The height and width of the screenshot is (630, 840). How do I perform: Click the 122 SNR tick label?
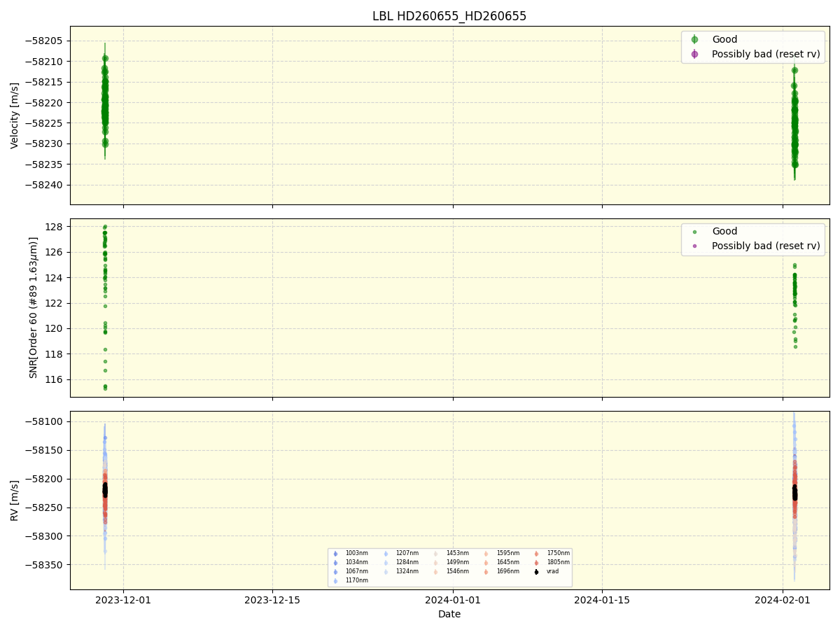(x=55, y=303)
